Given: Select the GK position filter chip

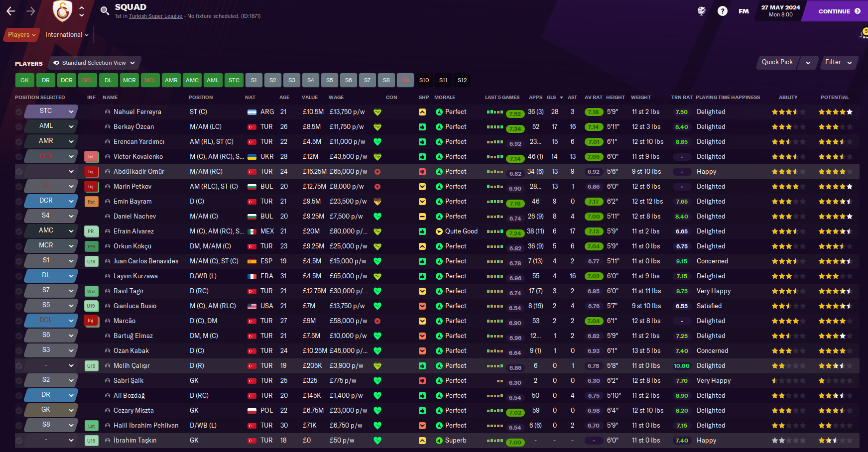Looking at the screenshot, I should [25, 80].
